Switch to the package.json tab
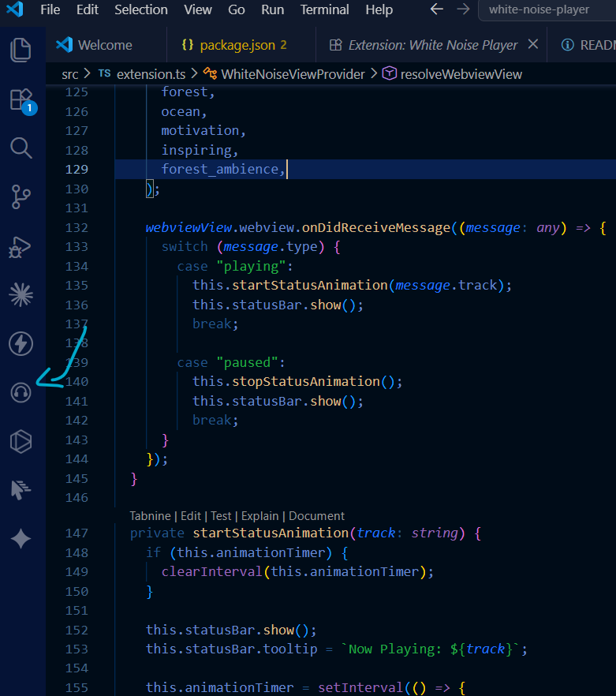616x696 pixels. [x=241, y=45]
